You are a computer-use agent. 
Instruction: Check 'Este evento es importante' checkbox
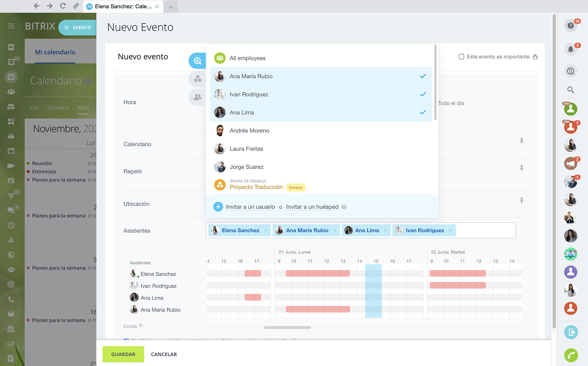461,57
